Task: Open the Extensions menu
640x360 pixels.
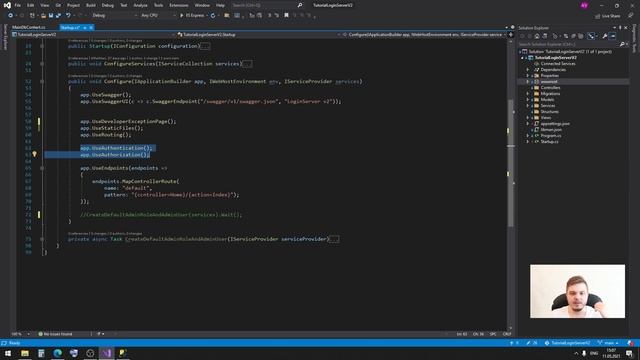Action: pos(179,5)
